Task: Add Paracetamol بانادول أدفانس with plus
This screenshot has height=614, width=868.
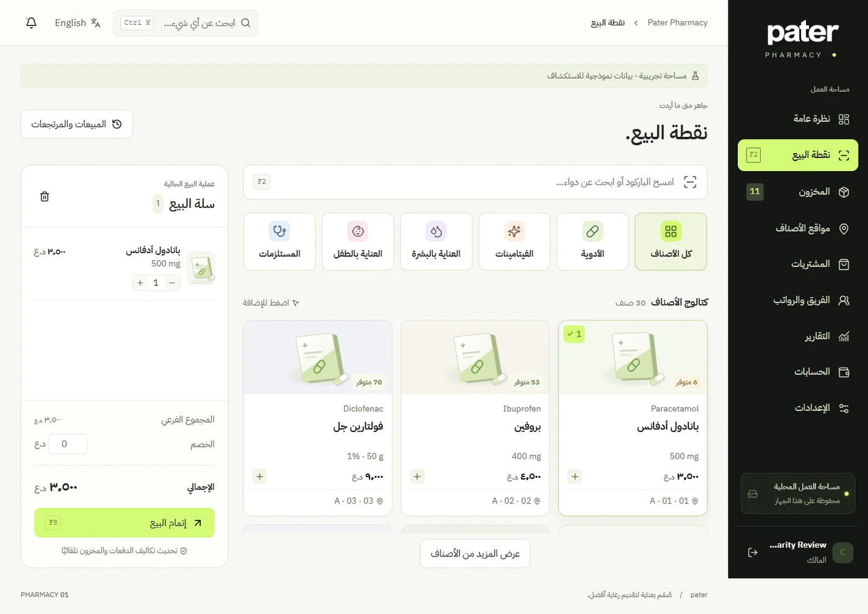Action: pos(575,476)
